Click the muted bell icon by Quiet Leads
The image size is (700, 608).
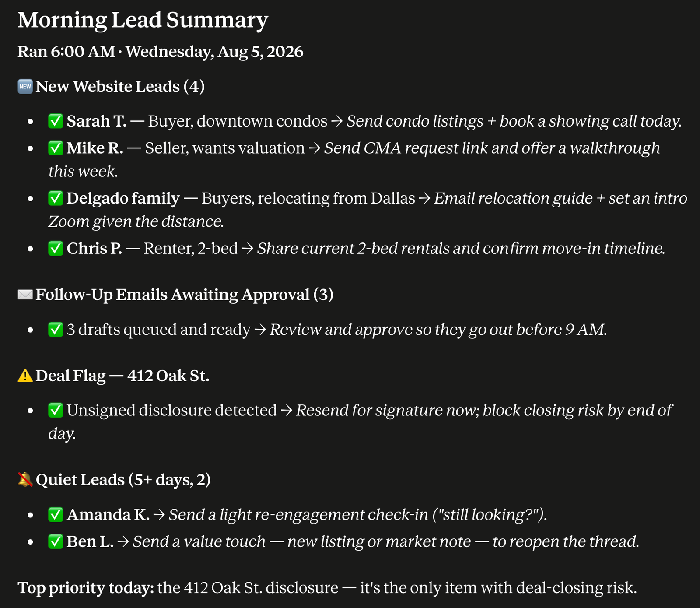click(x=25, y=480)
